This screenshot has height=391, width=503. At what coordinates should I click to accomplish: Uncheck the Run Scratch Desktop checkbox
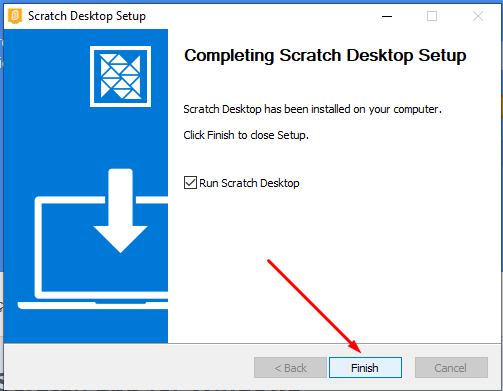coord(190,183)
